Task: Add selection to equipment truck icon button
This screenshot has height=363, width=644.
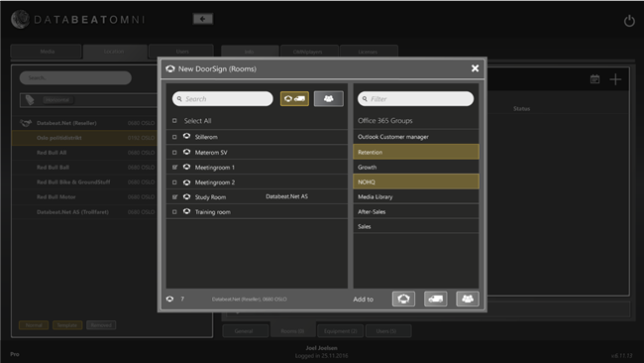Action: pyautogui.click(x=435, y=299)
